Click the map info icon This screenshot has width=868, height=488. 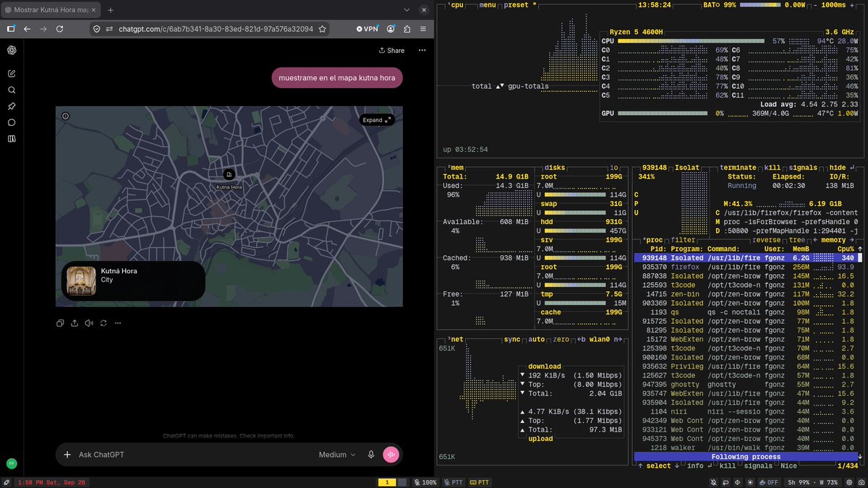pos(66,116)
